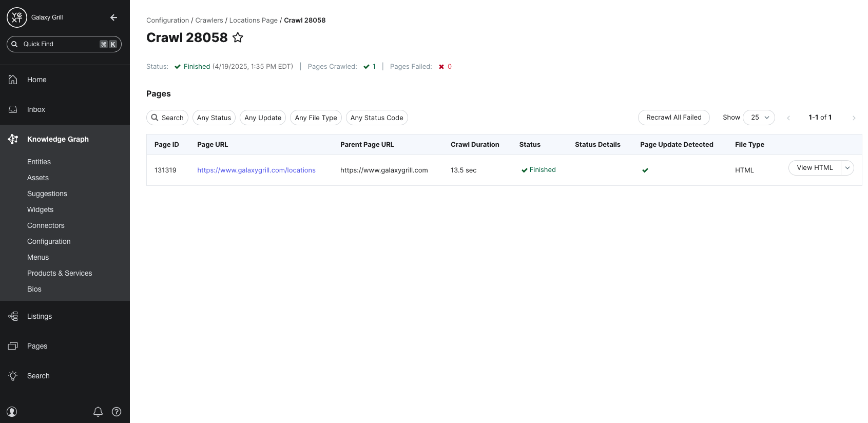
Task: Open notifications bell
Action: click(98, 412)
